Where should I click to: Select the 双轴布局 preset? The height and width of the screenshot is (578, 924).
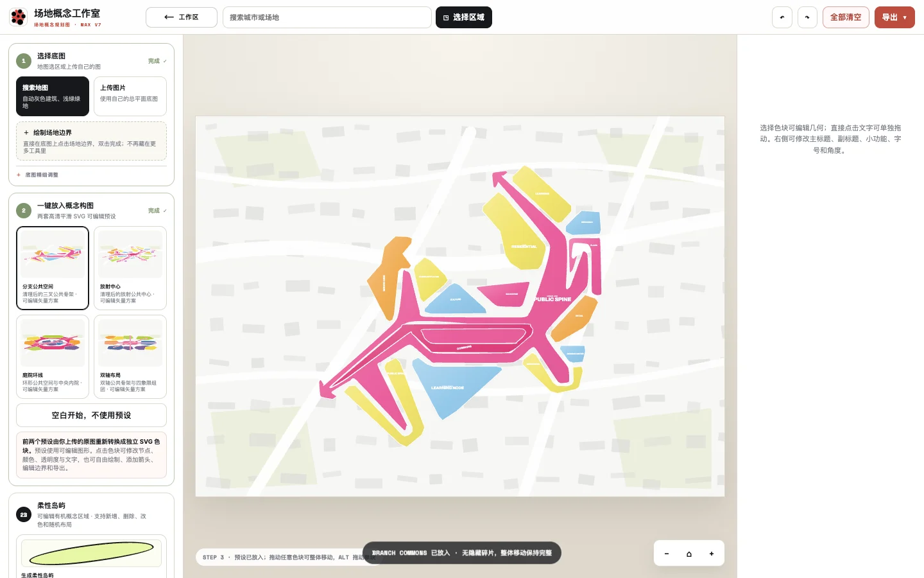point(130,356)
